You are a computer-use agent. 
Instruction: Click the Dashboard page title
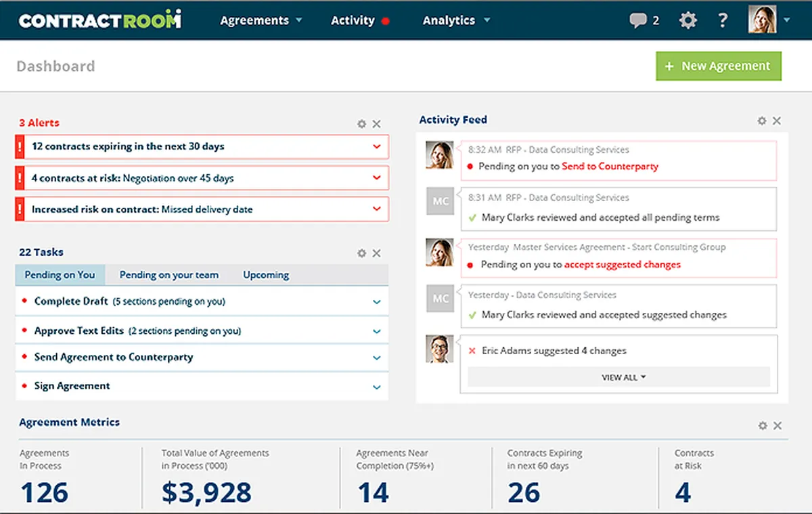[55, 66]
